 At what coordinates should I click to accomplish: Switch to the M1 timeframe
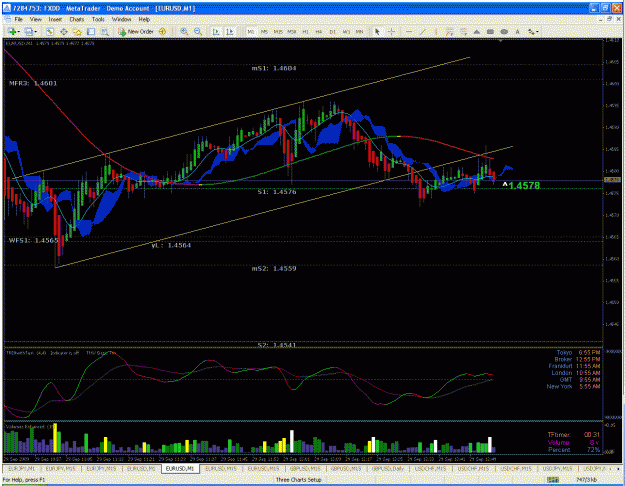[x=251, y=31]
